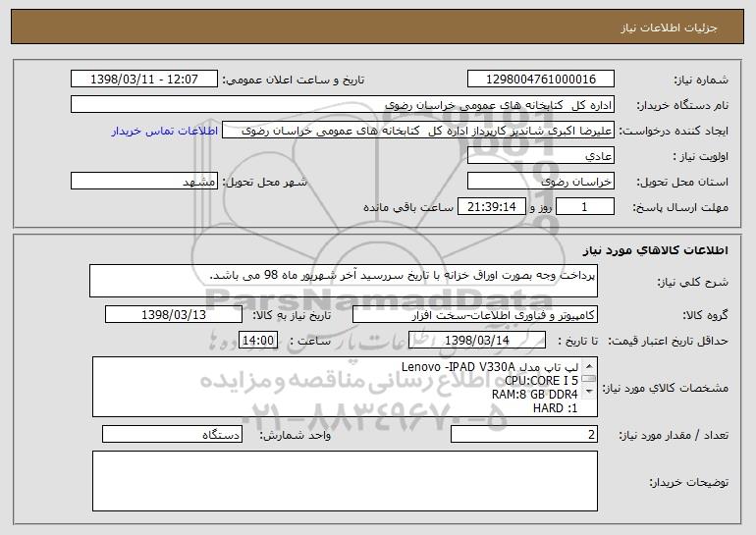This screenshot has width=756, height=535.
Task: Click the buyer organization name field
Action: click(343, 105)
